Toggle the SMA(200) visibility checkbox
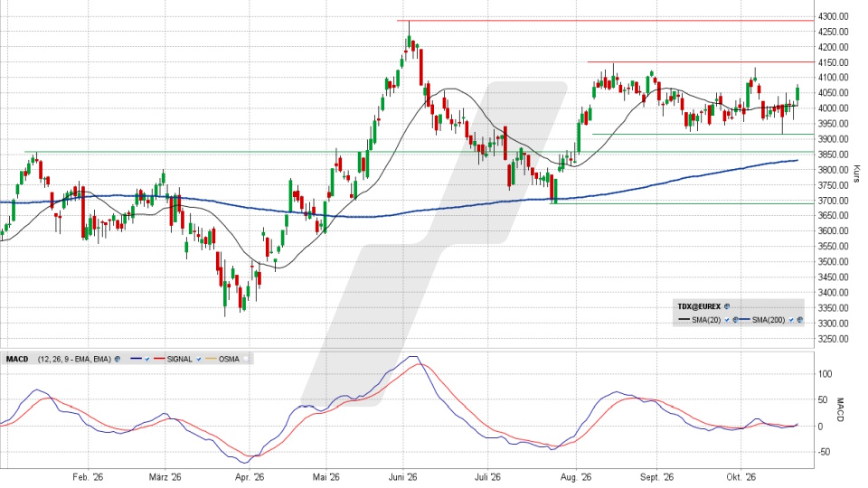868x488 pixels. tap(791, 320)
